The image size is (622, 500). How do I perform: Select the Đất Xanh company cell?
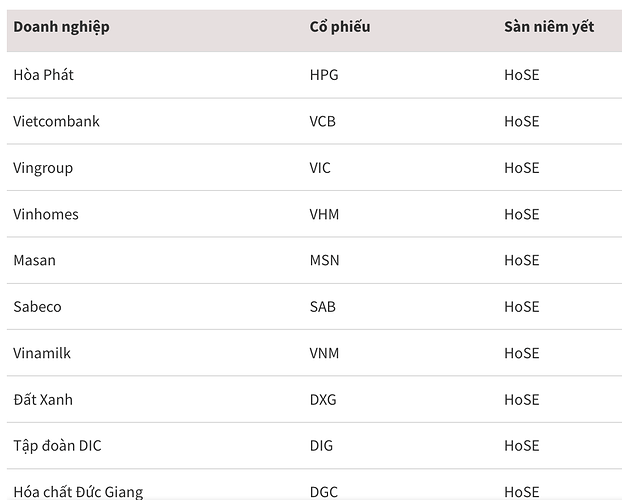tap(43, 399)
